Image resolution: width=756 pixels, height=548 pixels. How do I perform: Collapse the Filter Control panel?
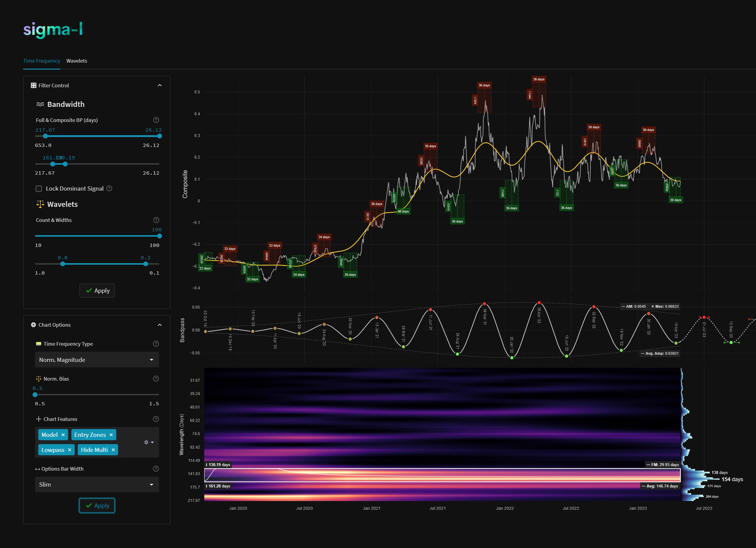click(x=160, y=85)
